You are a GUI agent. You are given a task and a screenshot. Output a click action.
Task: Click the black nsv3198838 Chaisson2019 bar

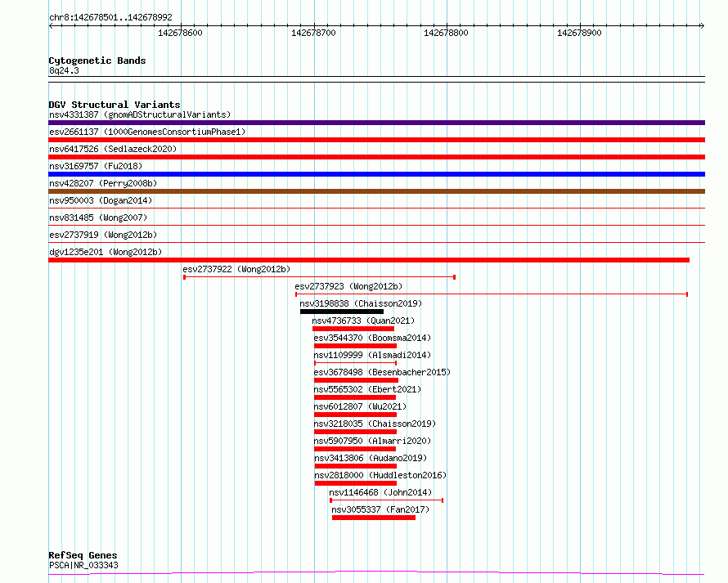[342, 312]
